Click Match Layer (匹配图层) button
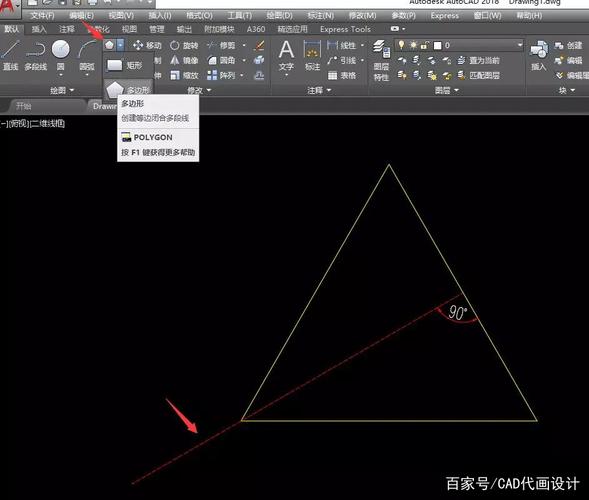This screenshot has height=500, width=589. (478, 76)
